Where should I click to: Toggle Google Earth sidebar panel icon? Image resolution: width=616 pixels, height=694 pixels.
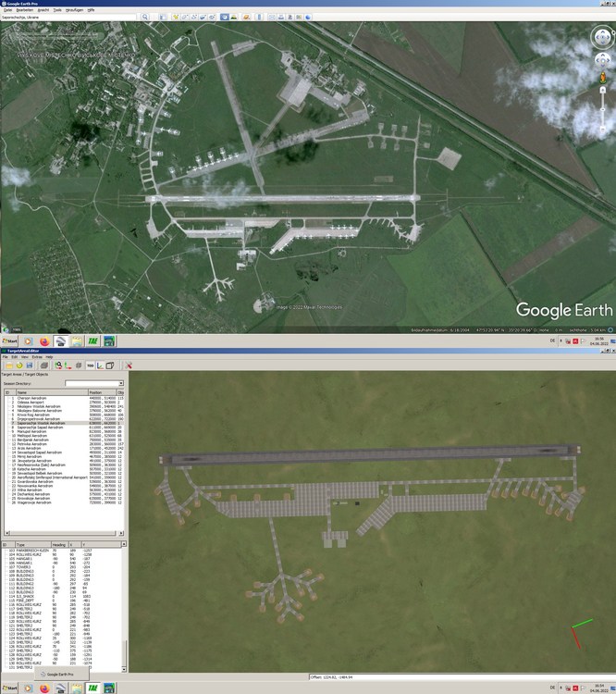pos(163,17)
